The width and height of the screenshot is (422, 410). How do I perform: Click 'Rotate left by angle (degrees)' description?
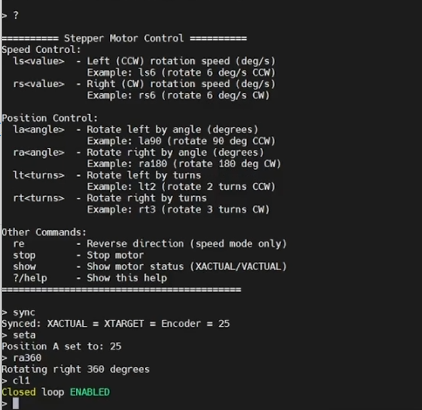[173, 130]
